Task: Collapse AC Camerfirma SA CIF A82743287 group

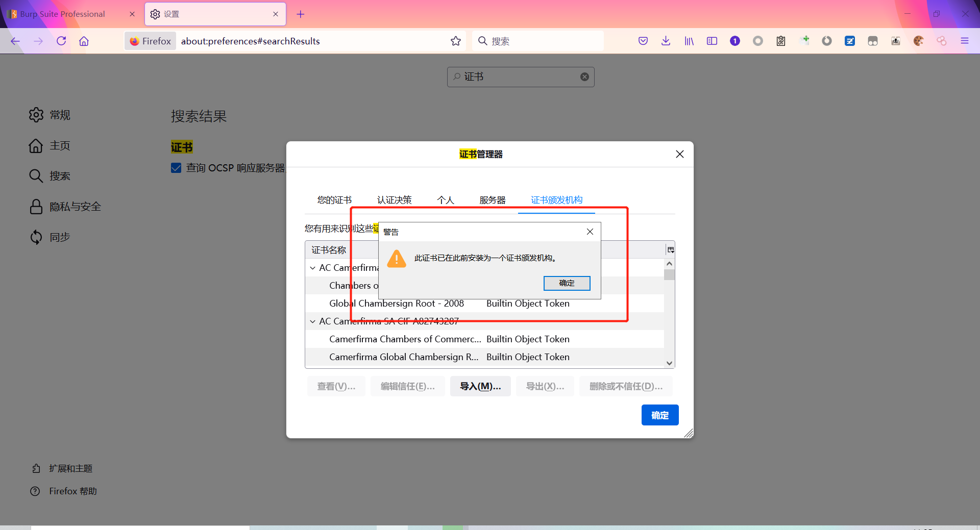Action: (x=312, y=321)
